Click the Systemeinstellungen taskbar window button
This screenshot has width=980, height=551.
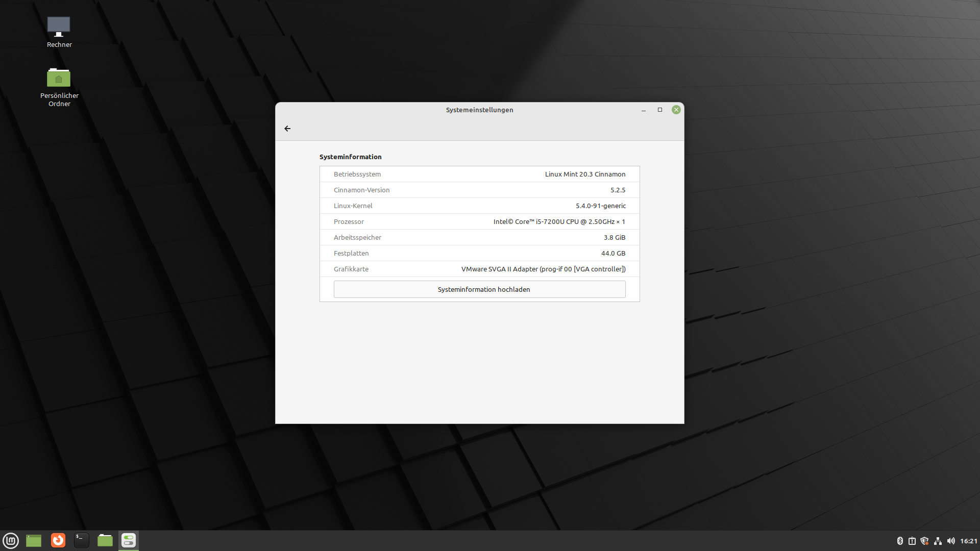tap(129, 540)
